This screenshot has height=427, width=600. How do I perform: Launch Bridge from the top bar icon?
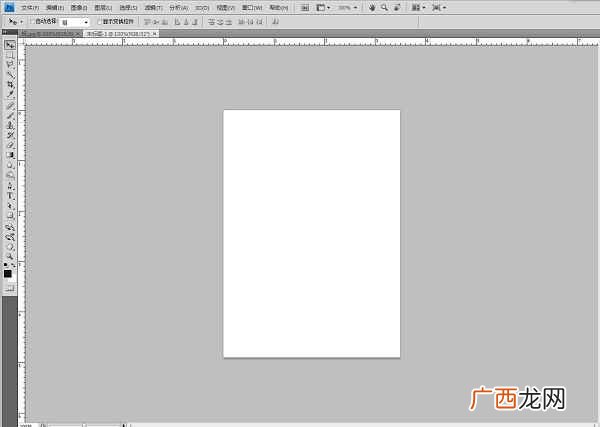305,8
